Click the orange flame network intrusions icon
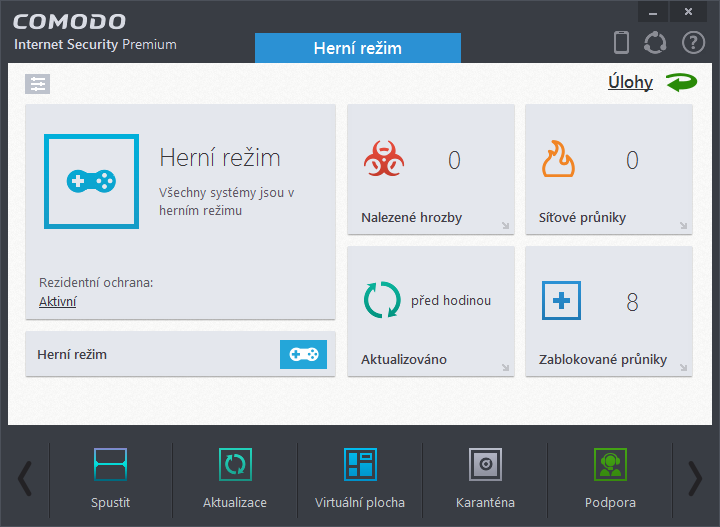The width and height of the screenshot is (720, 527). tap(558, 159)
